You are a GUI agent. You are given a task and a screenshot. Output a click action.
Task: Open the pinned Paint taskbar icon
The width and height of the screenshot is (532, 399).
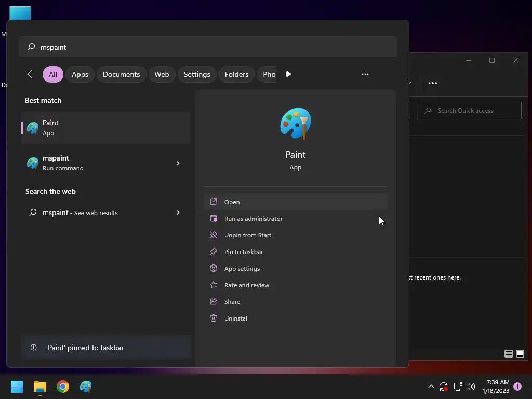click(x=86, y=387)
